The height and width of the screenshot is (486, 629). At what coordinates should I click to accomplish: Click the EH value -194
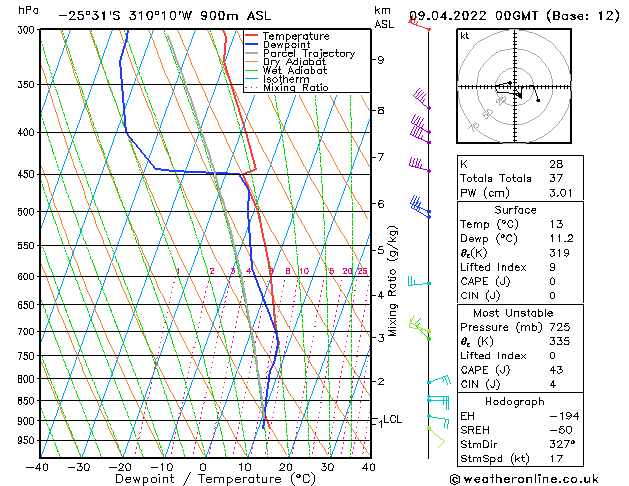564,416
